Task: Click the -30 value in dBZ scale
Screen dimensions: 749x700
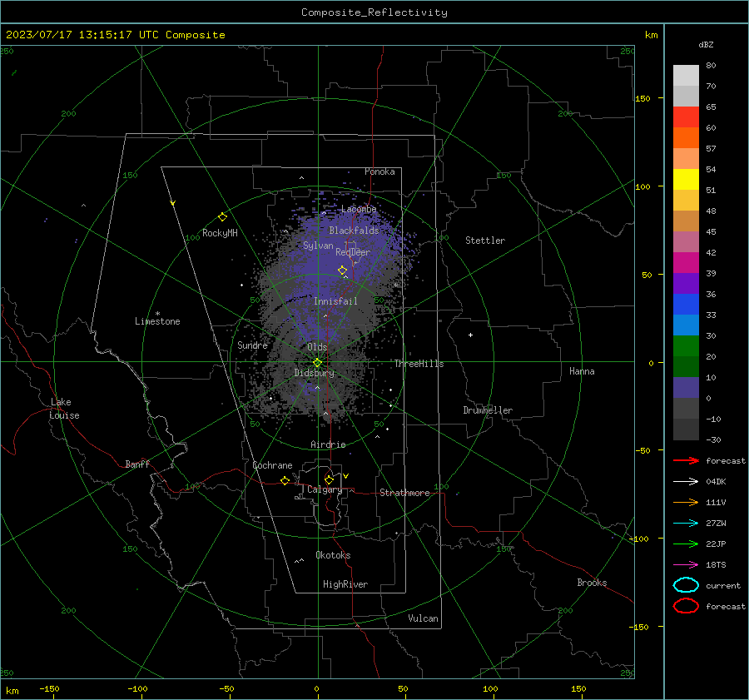Action: pos(714,439)
